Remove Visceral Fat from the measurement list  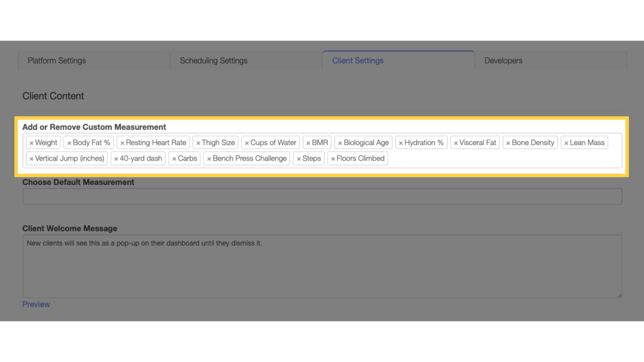(x=455, y=142)
